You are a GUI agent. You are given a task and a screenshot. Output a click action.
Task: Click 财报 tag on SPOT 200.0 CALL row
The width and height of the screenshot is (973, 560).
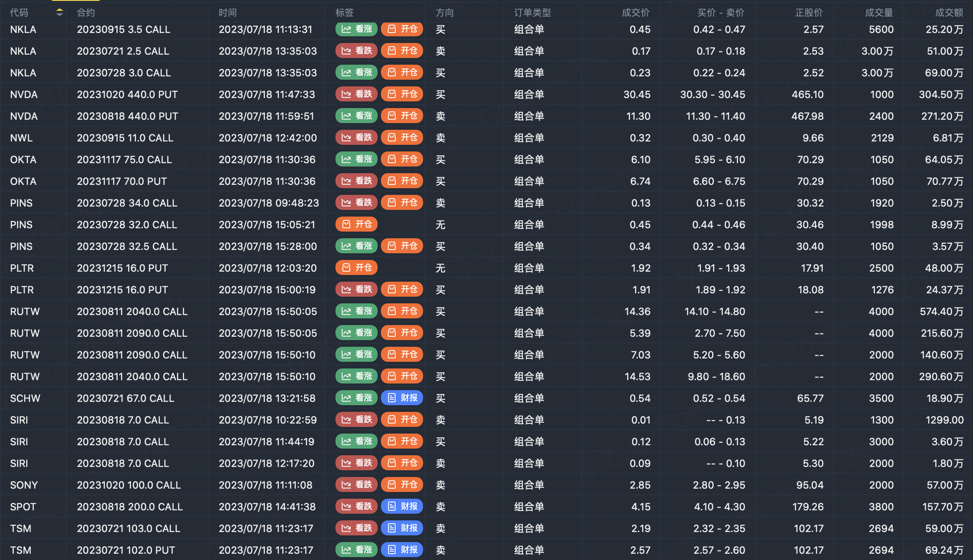402,507
